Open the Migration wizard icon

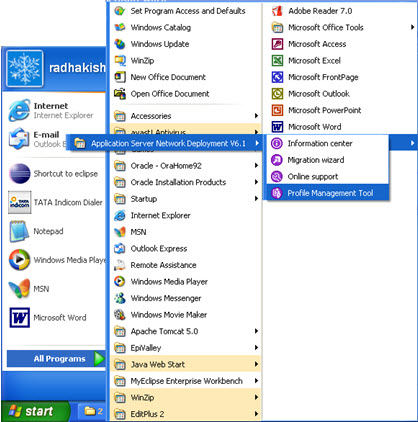[276, 160]
